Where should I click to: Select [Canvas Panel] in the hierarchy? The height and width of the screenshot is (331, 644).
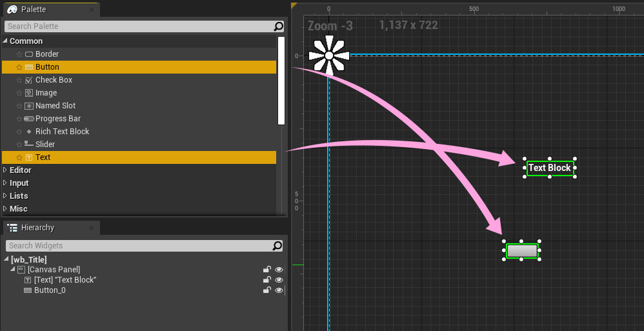[x=54, y=270]
